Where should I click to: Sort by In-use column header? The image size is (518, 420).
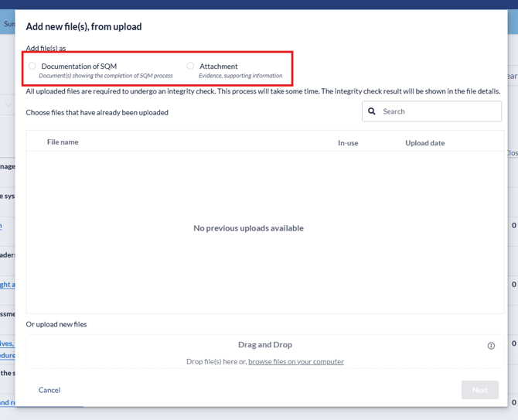pos(348,143)
